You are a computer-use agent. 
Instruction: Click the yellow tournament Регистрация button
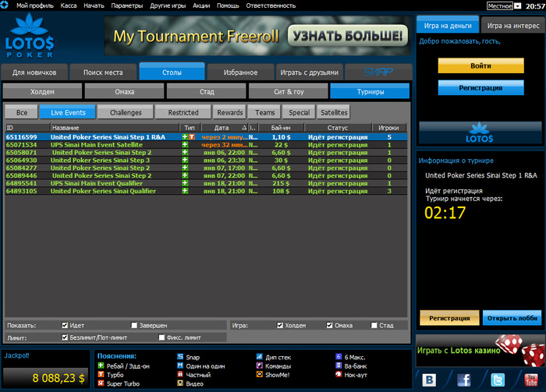point(449,318)
